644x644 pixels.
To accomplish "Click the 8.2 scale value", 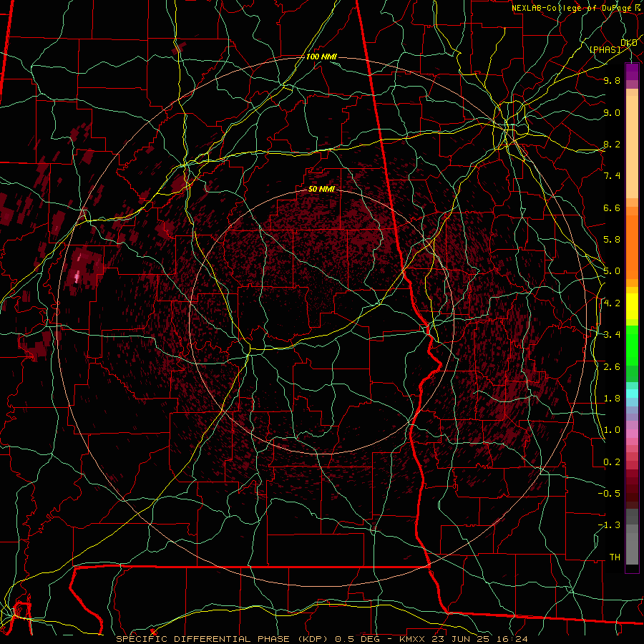I will point(612,144).
